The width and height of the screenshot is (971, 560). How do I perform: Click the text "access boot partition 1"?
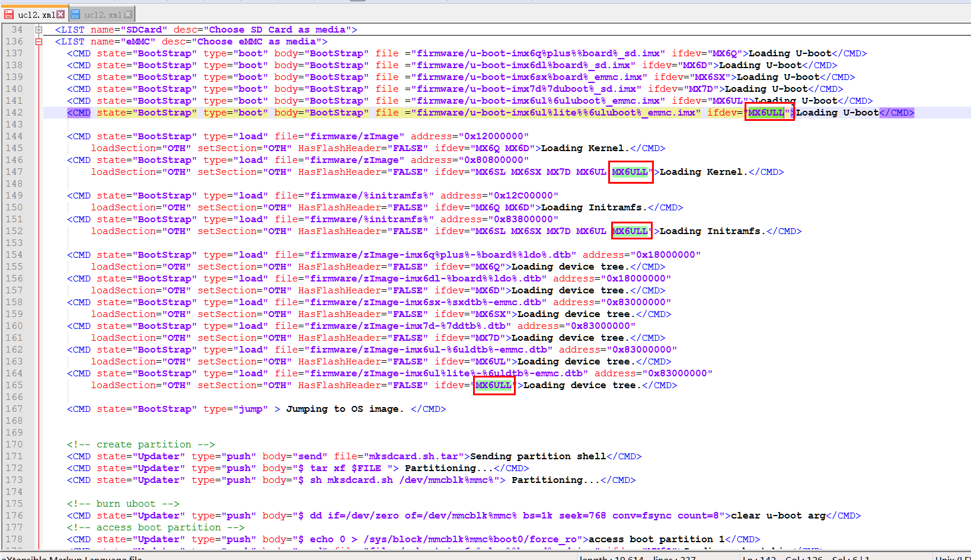[x=656, y=539]
